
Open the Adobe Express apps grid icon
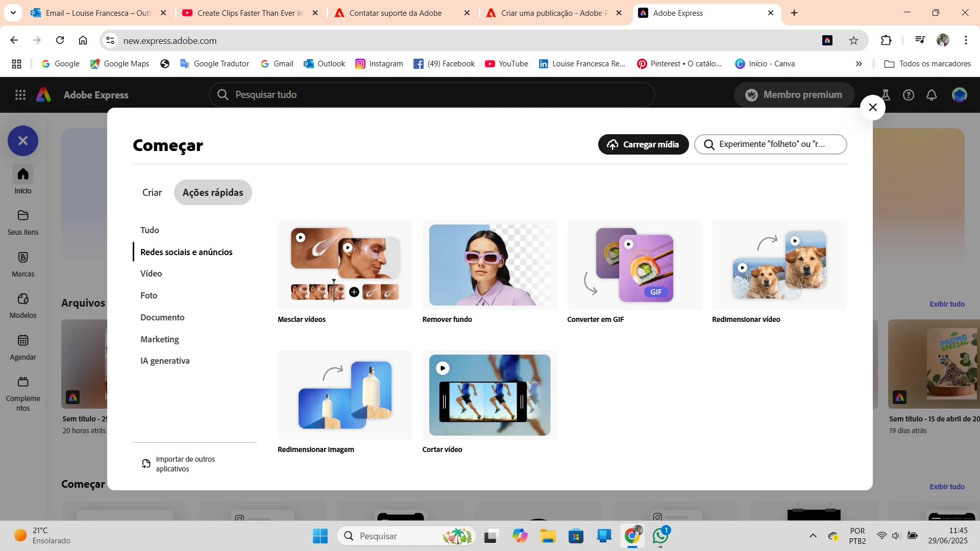point(20,95)
